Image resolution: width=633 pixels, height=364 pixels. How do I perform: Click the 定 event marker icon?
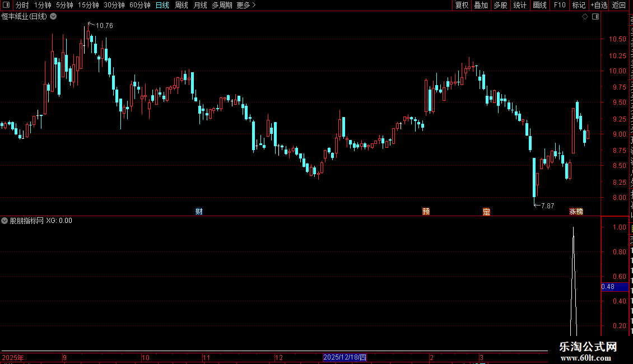coord(486,212)
